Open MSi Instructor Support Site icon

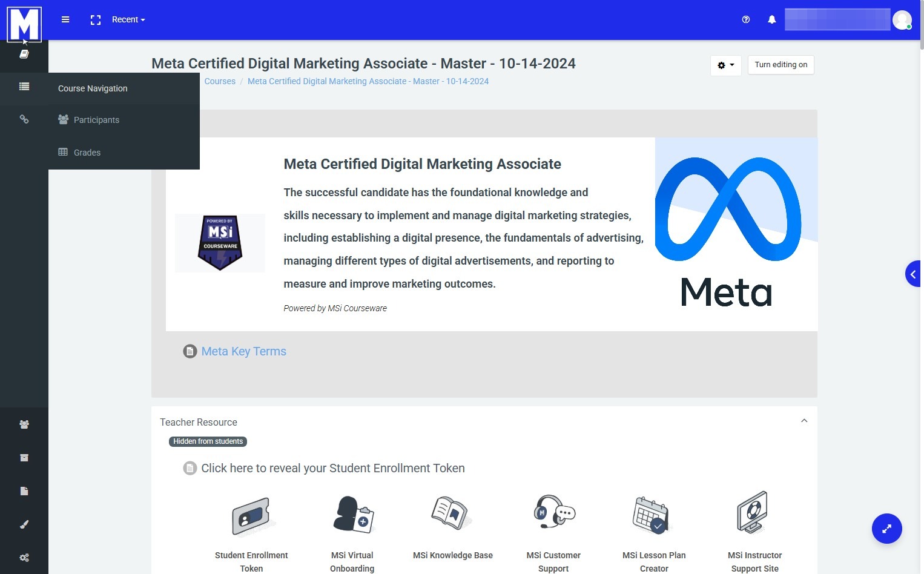click(x=753, y=512)
